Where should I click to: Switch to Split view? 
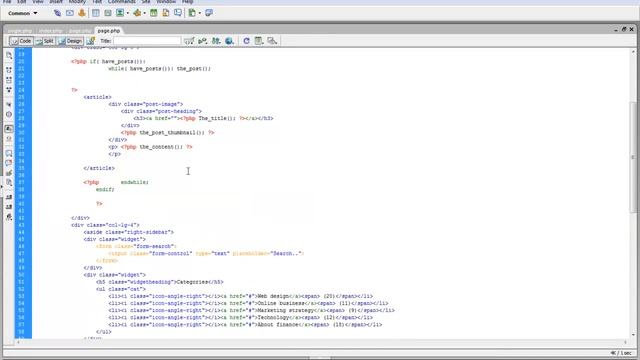[44, 41]
